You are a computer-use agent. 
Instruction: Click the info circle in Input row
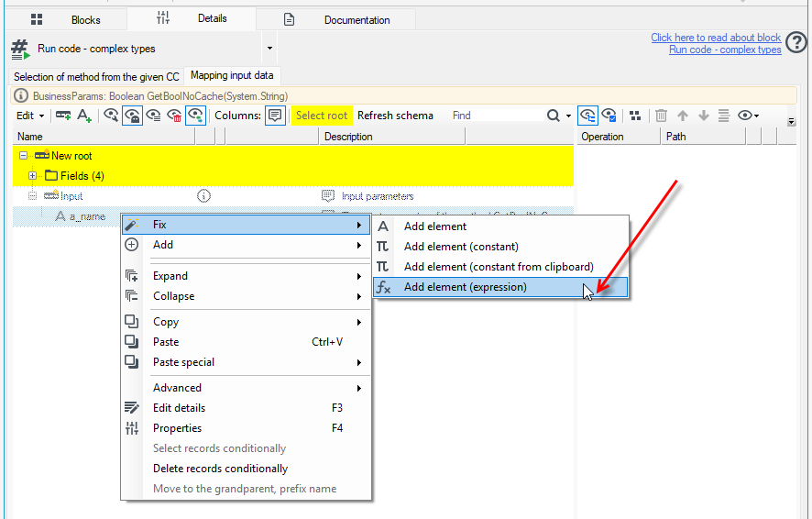(203, 196)
